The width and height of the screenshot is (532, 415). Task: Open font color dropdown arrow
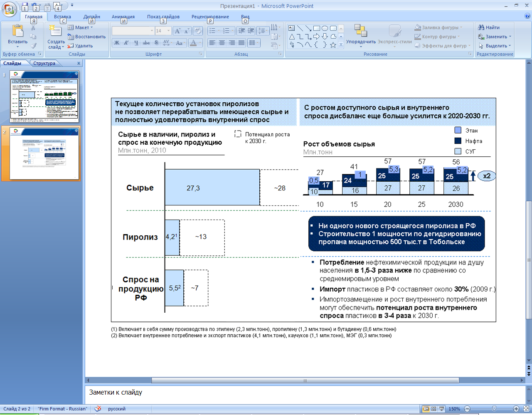click(x=201, y=43)
